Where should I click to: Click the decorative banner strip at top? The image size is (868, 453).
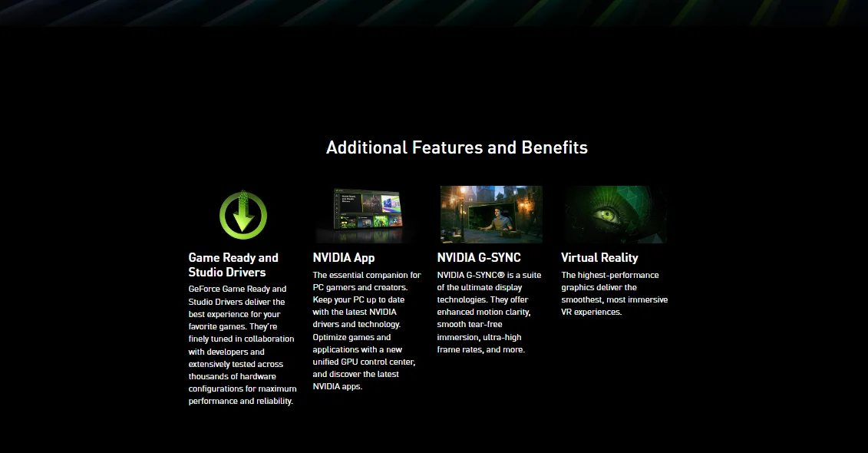point(434,12)
